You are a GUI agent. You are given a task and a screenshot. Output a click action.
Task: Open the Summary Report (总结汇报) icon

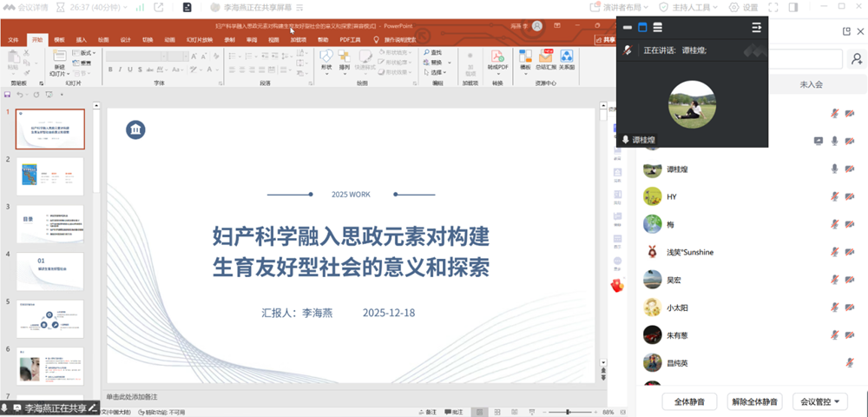546,56
